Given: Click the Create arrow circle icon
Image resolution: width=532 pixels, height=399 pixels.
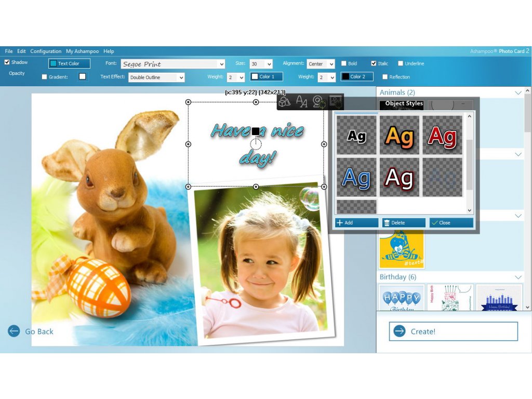Looking at the screenshot, I should pos(400,331).
